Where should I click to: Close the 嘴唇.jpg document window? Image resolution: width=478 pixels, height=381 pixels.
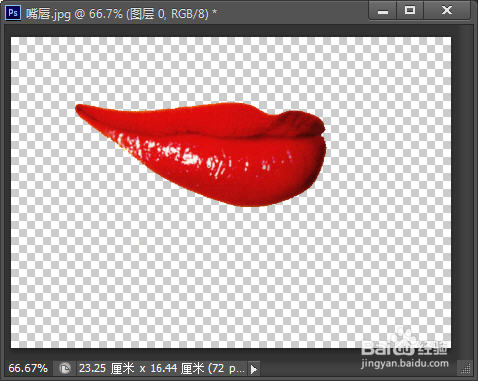point(447,11)
